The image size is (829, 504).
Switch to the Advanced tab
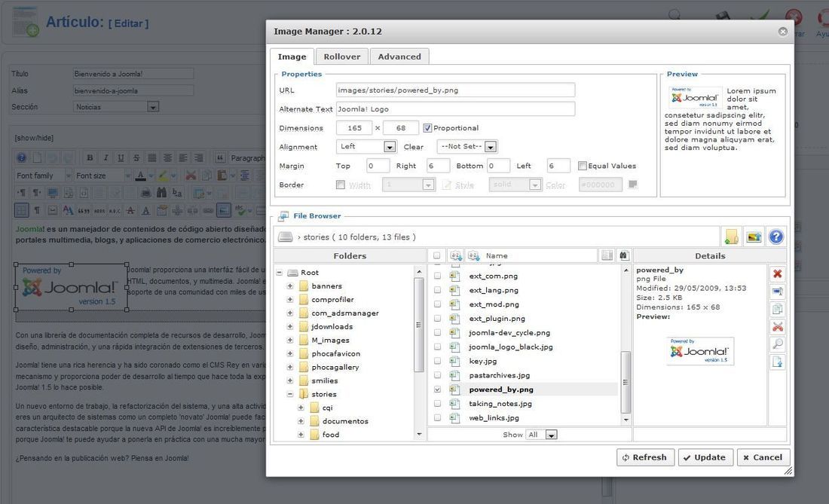pyautogui.click(x=399, y=57)
